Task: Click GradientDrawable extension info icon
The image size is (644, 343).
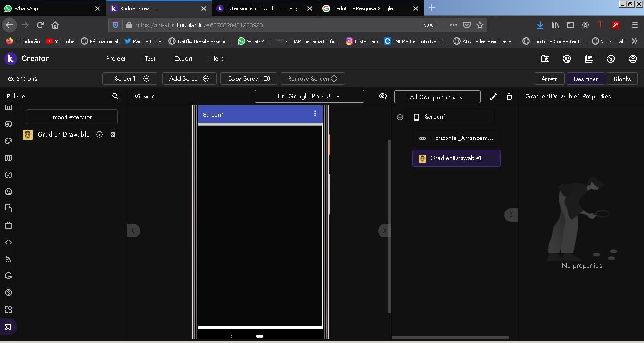Action: click(x=99, y=134)
